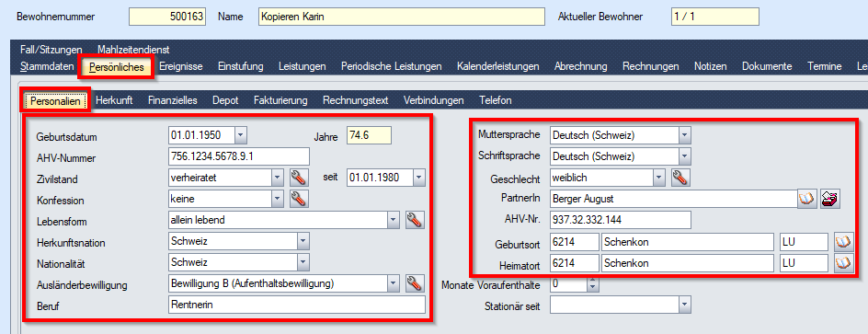Open the PartnerIn address book icon
This screenshot has width=868, height=334.
click(x=807, y=199)
